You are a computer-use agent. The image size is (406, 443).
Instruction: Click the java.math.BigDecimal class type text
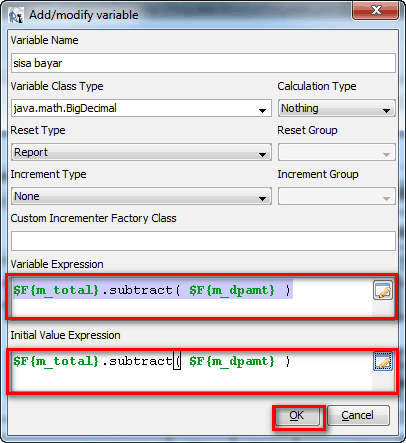click(65, 108)
